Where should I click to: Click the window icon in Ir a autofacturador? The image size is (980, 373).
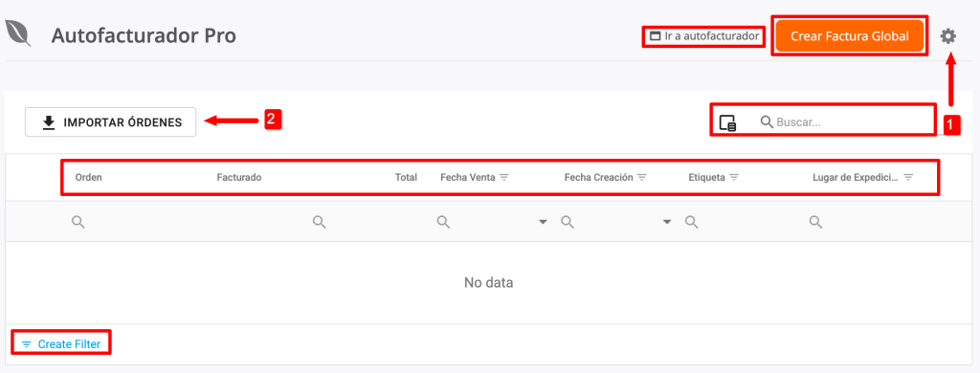click(655, 36)
